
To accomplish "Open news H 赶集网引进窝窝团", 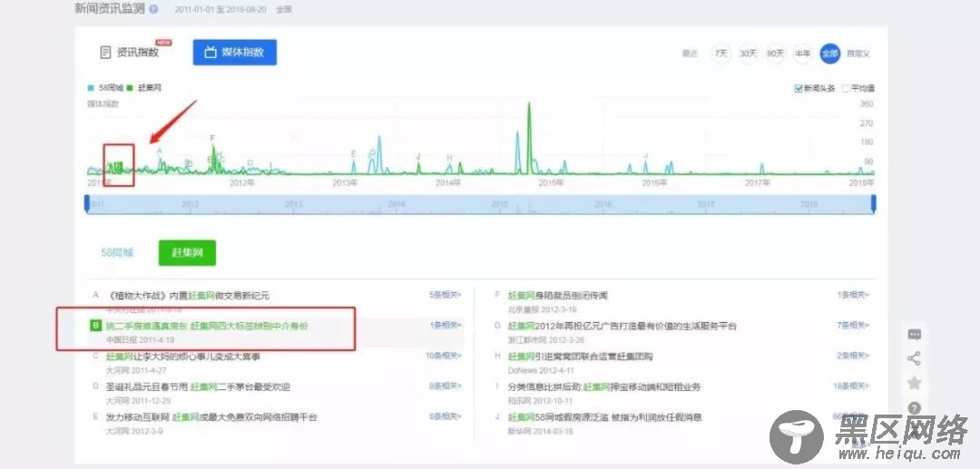I will pyautogui.click(x=580, y=357).
